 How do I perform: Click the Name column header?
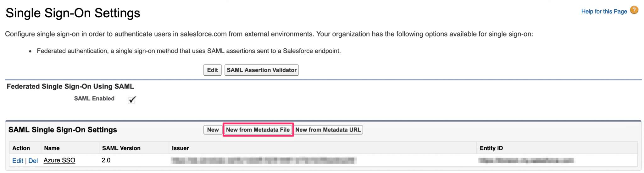click(52, 148)
